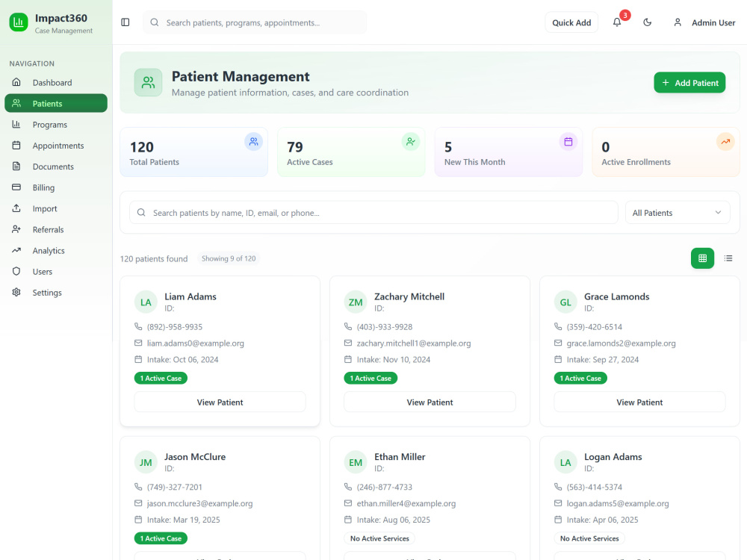Click the Active Cases green user-check icon

click(x=411, y=141)
